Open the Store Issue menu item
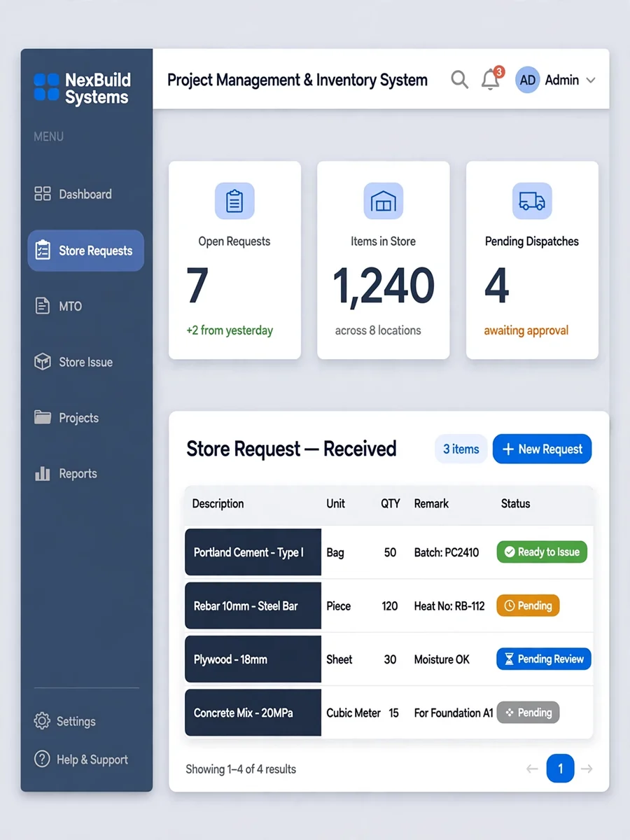The width and height of the screenshot is (630, 840). point(85,362)
